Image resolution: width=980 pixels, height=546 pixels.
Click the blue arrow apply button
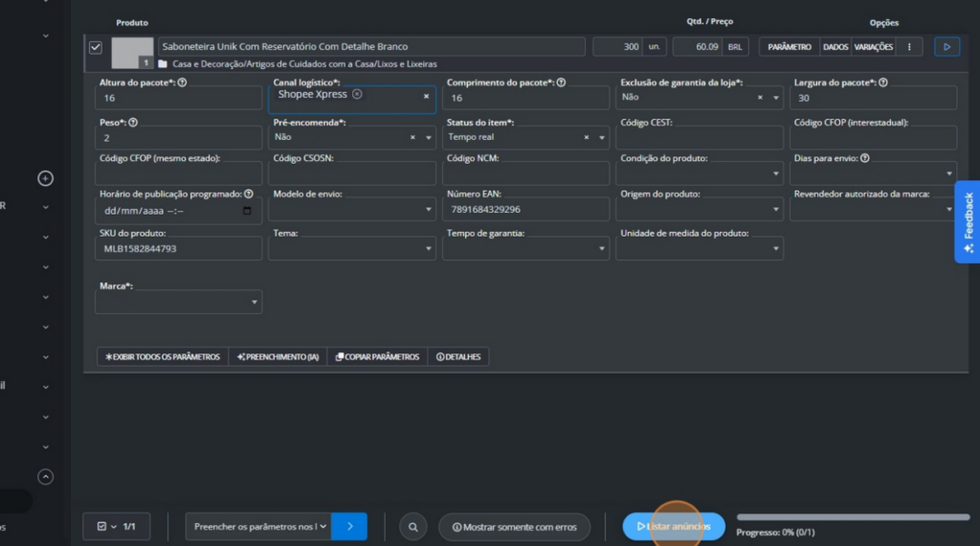pyautogui.click(x=349, y=527)
